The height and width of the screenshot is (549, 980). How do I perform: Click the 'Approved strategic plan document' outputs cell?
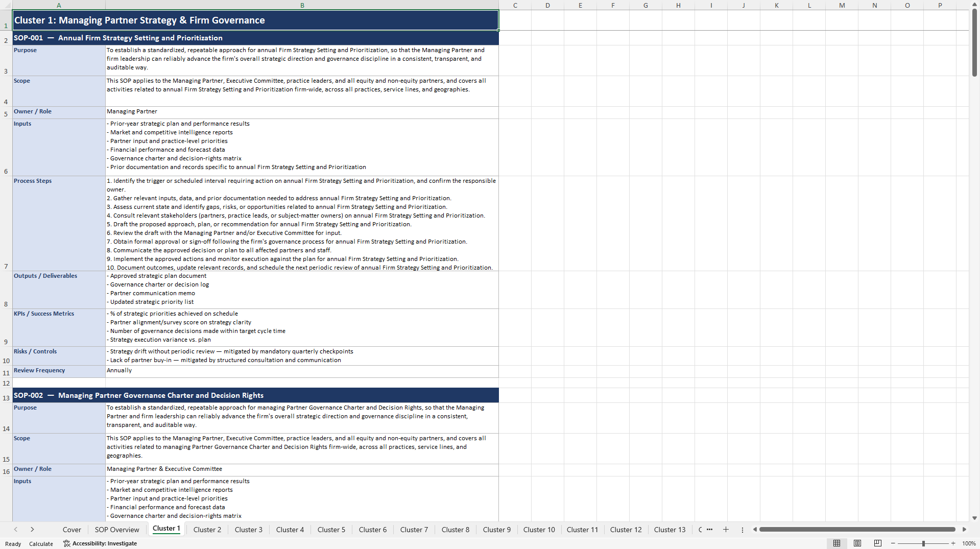pyautogui.click(x=302, y=290)
